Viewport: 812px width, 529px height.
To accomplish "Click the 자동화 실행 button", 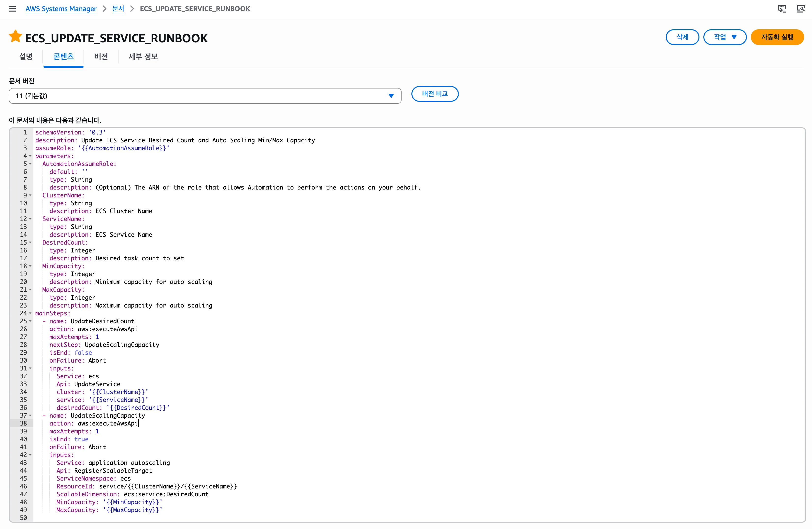I will coord(777,37).
